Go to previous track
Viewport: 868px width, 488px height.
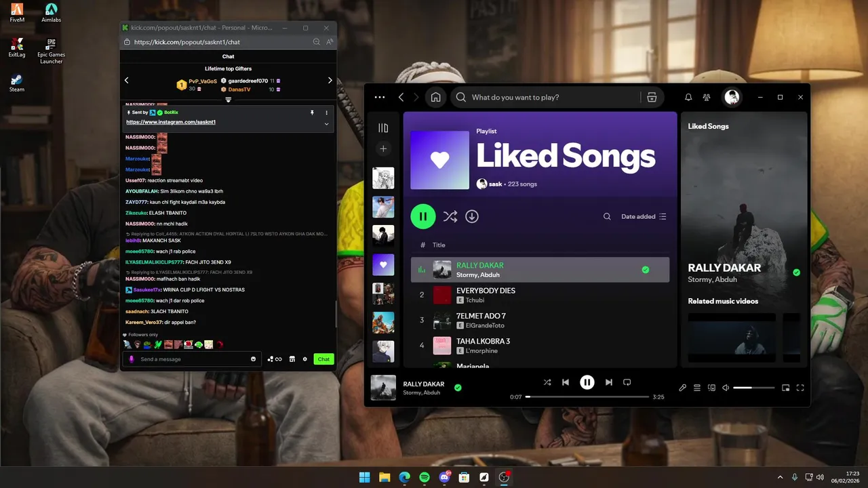click(566, 382)
